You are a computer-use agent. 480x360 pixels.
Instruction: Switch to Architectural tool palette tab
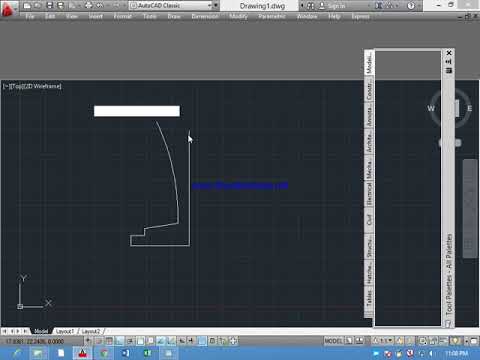(369, 142)
